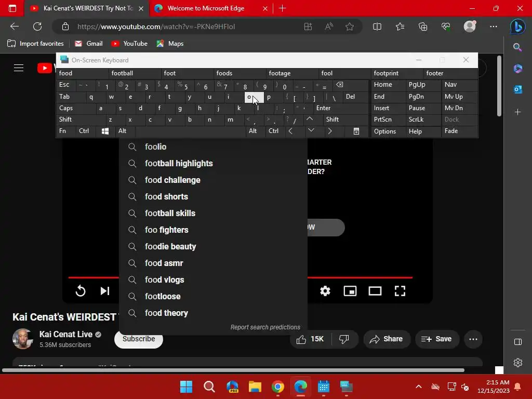532x399 pixels.
Task: Click Import favorites in bookmarks bar
Action: coord(36,44)
